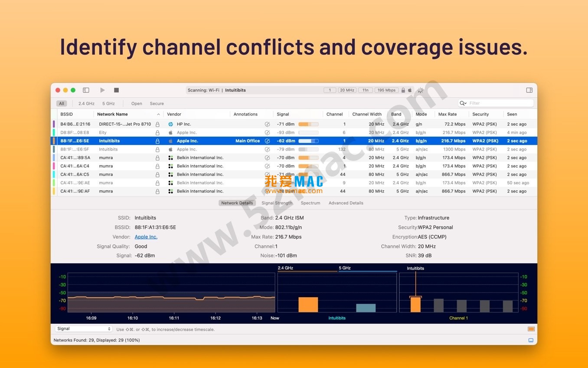Screen dimensions: 588x368
Task: Toggle the Secure networks filter
Action: [x=157, y=104]
